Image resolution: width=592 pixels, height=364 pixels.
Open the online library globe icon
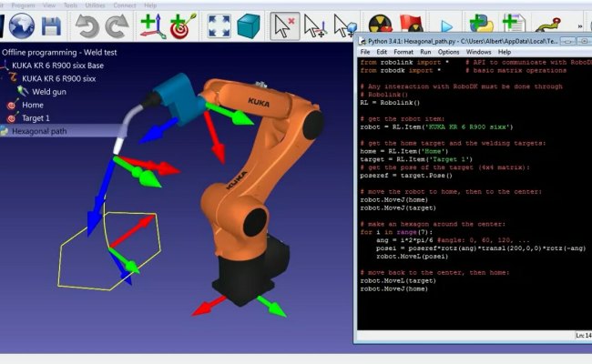coord(22,26)
